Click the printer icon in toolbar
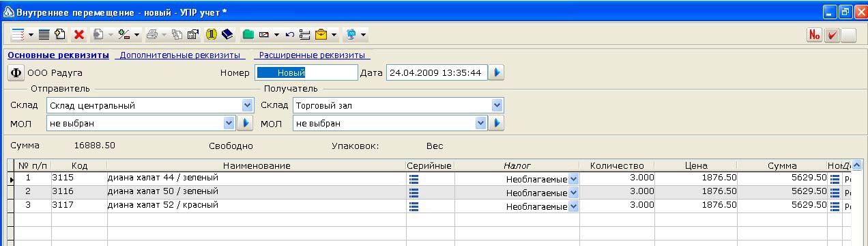 tap(152, 34)
